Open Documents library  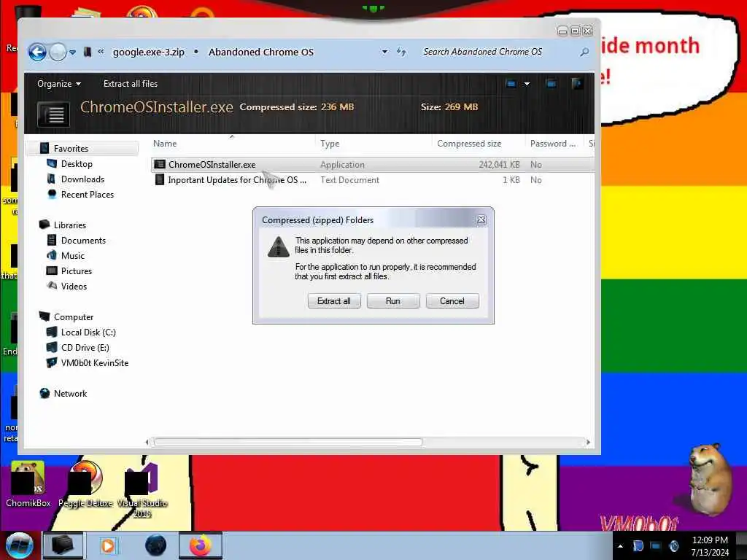click(x=83, y=241)
